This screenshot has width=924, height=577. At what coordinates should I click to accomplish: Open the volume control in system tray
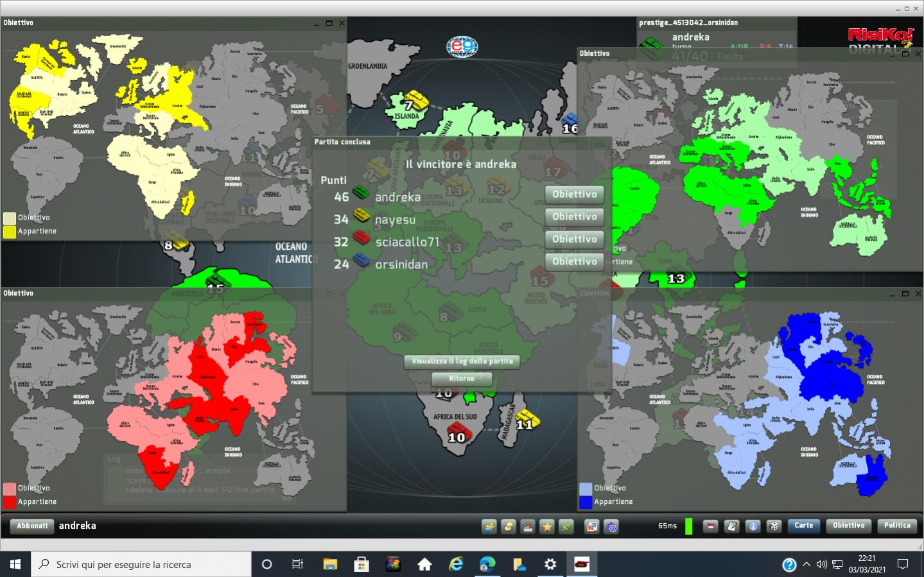821,565
